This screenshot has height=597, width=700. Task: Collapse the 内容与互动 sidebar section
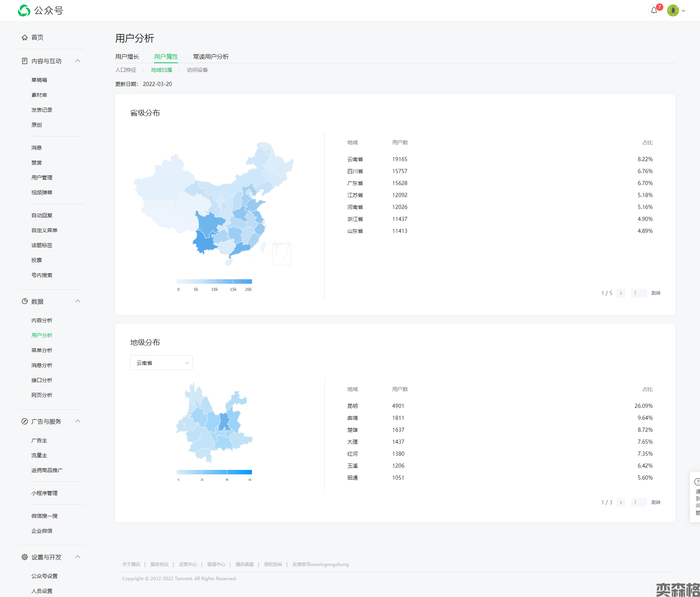pos(78,61)
